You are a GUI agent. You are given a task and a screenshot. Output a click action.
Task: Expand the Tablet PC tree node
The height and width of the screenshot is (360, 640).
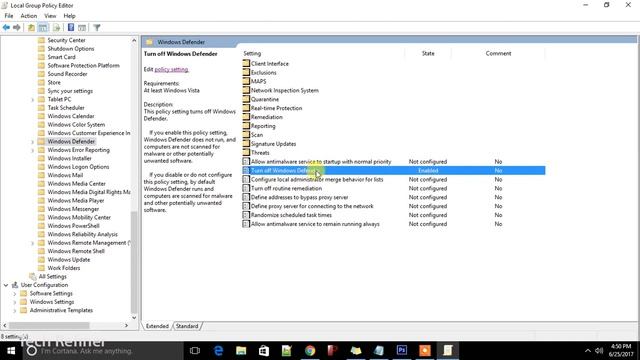(x=33, y=100)
